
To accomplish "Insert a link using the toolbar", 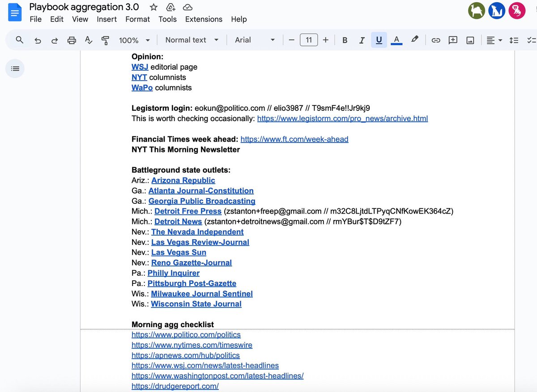I will point(435,40).
